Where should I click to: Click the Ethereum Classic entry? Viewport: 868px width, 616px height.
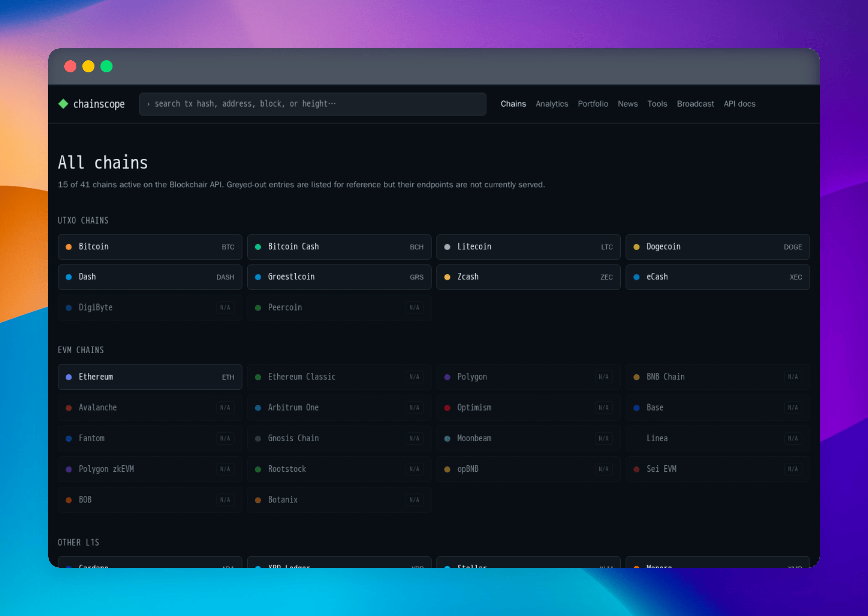click(x=339, y=377)
